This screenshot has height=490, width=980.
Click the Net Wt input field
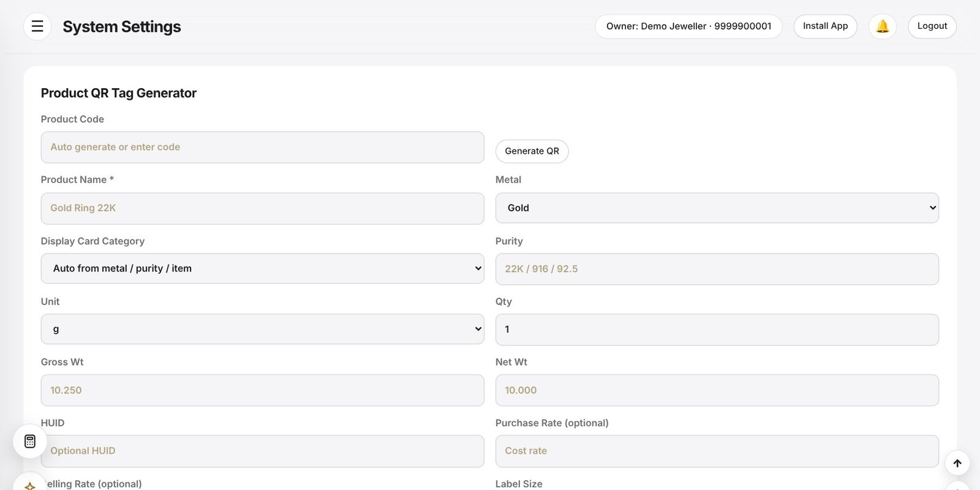tap(717, 390)
